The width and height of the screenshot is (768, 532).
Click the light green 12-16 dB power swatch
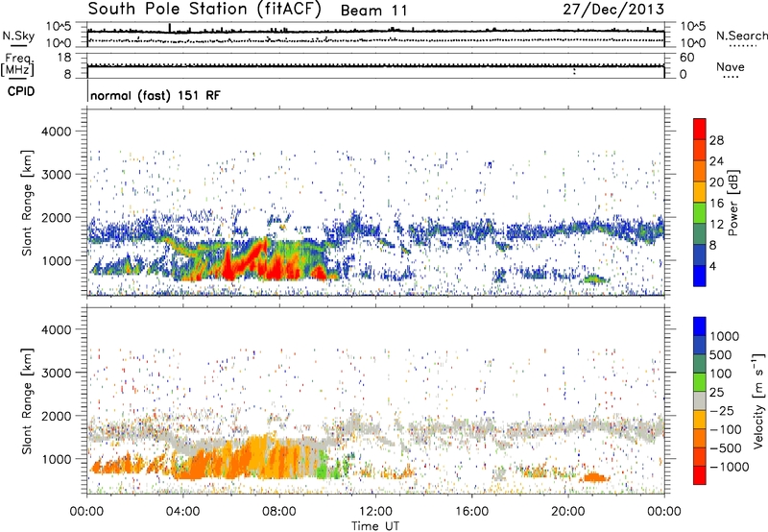pyautogui.click(x=700, y=212)
